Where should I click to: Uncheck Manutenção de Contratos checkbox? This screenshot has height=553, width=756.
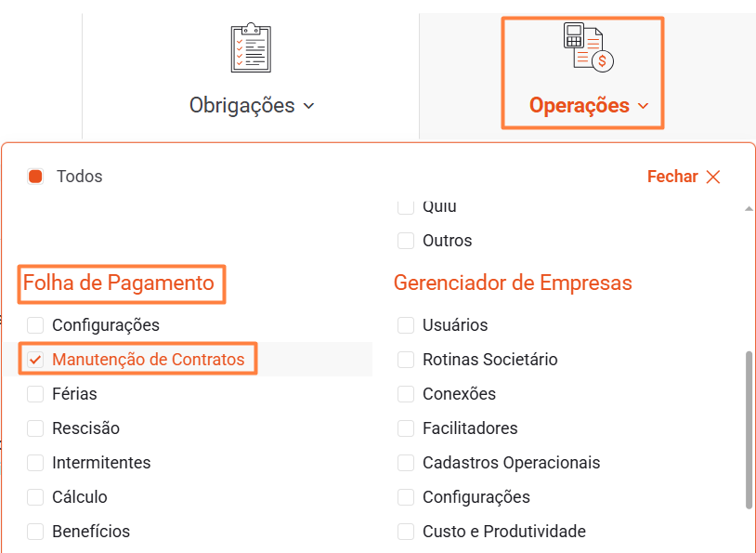point(35,360)
